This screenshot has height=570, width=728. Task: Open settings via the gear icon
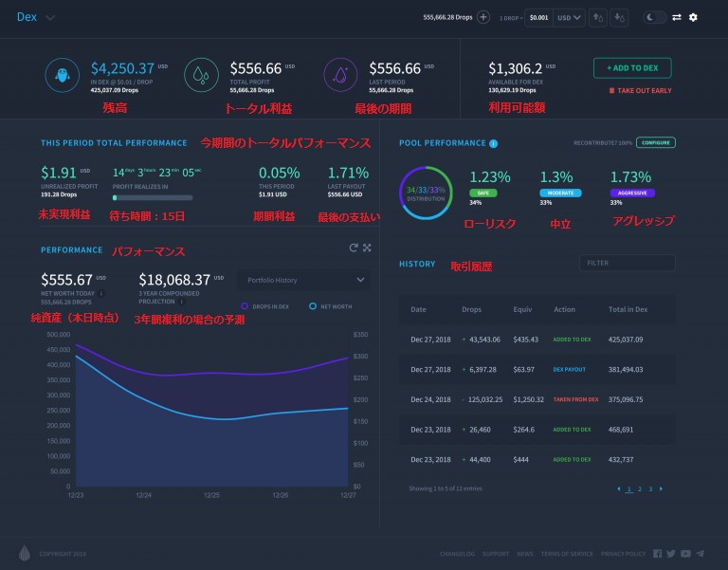coord(693,17)
